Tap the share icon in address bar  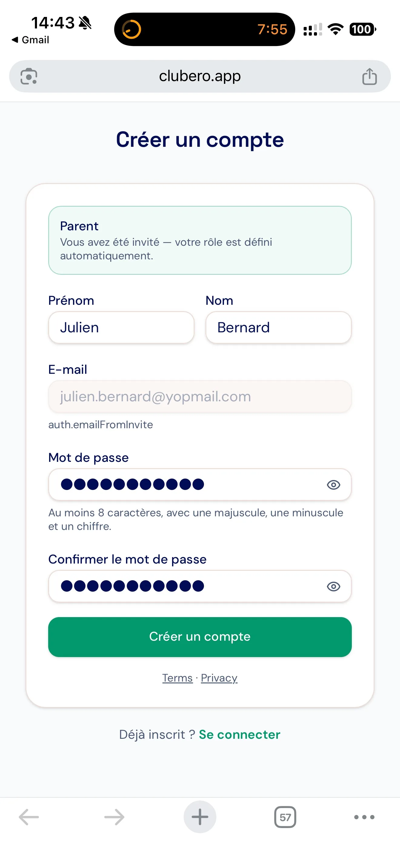click(x=369, y=76)
